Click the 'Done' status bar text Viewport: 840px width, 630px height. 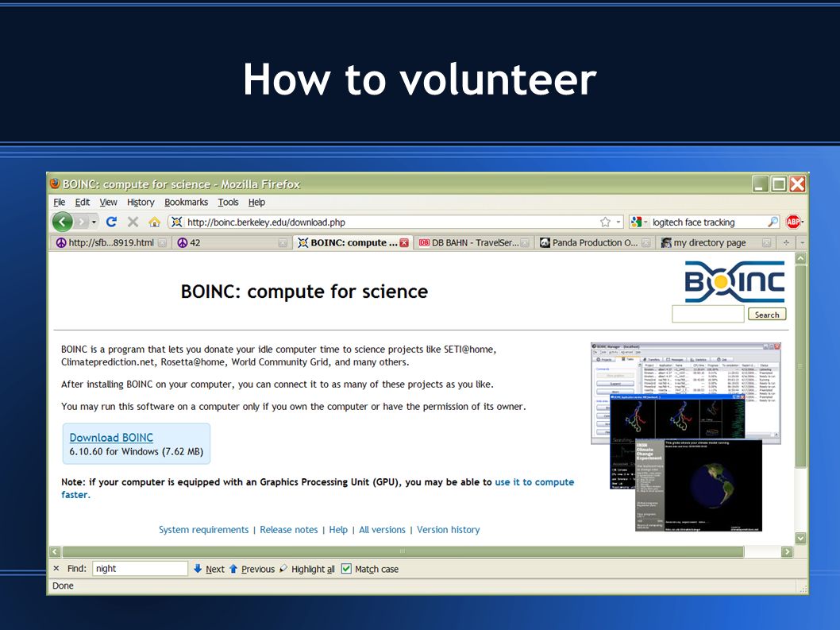tap(63, 586)
